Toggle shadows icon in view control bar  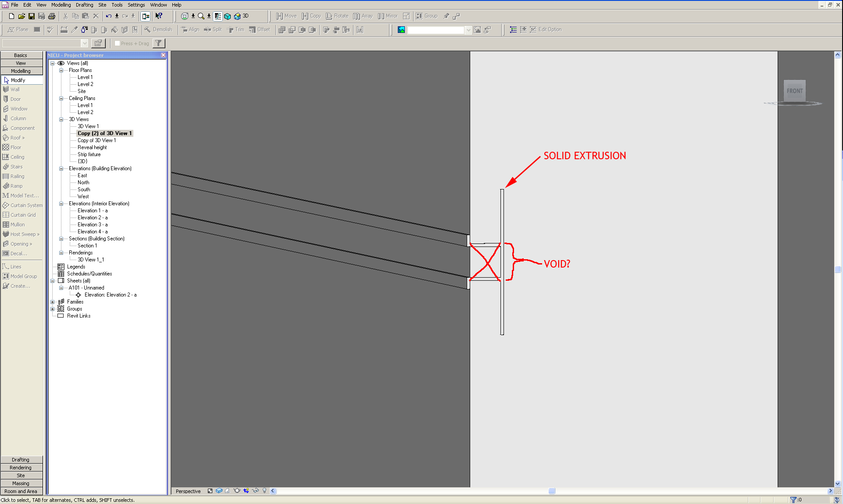pyautogui.click(x=227, y=491)
